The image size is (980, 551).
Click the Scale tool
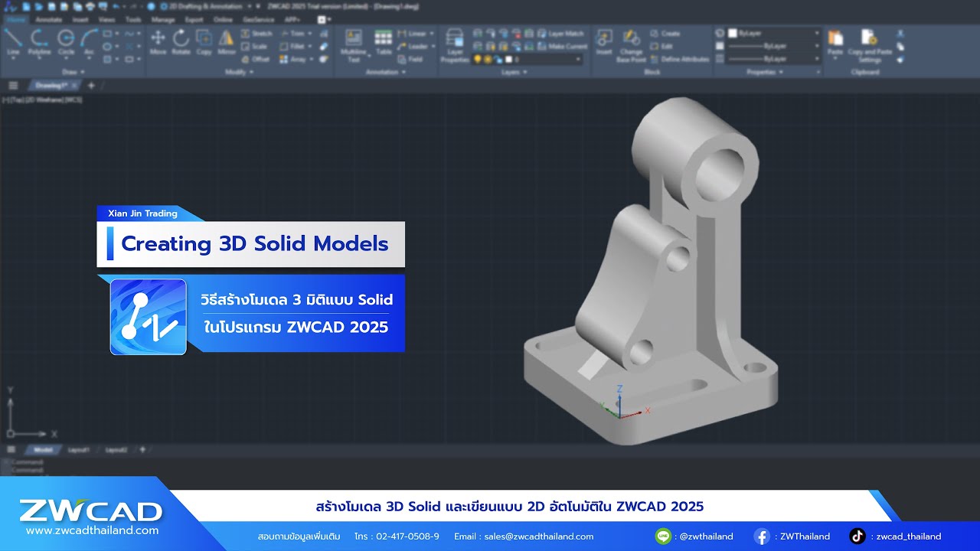[x=254, y=46]
